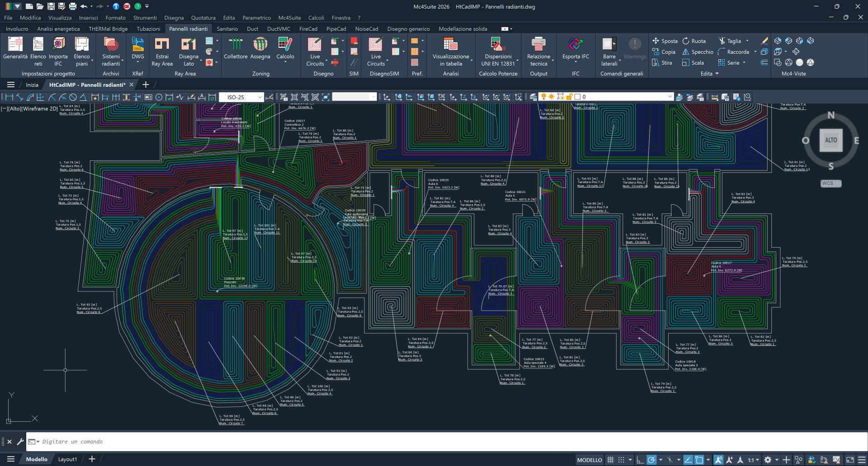Select the Specchio mirror tool
Image resolution: width=868 pixels, height=466 pixels.
click(x=698, y=52)
